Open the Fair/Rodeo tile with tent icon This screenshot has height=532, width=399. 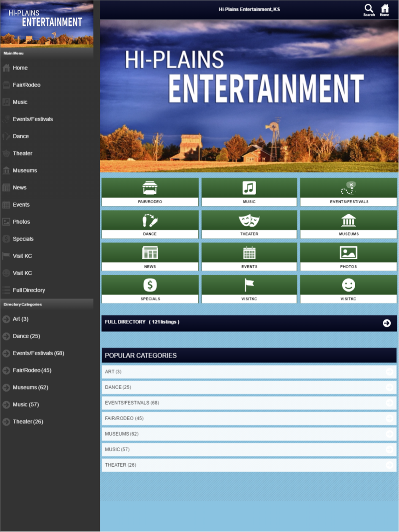[x=150, y=192]
